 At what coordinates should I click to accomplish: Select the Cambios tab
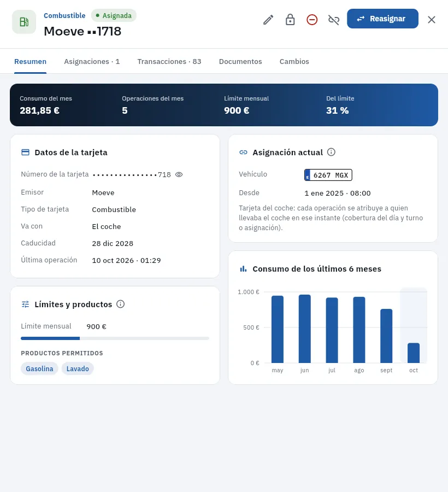pos(294,61)
